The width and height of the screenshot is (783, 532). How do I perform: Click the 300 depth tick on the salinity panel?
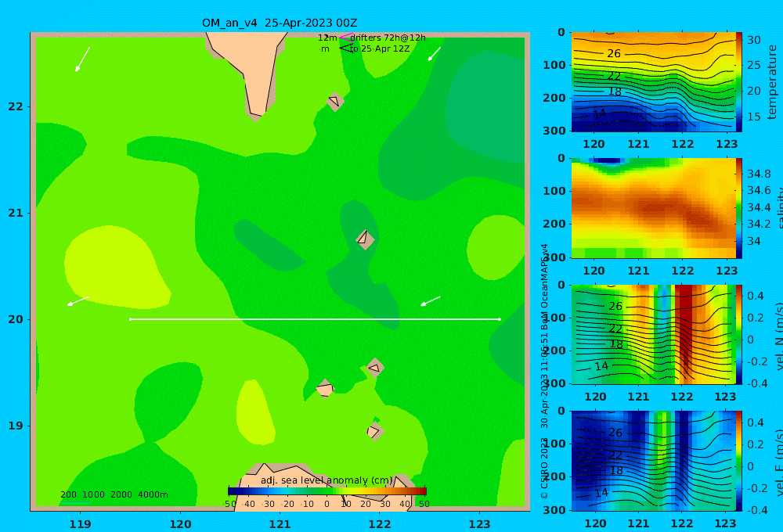[x=554, y=257]
